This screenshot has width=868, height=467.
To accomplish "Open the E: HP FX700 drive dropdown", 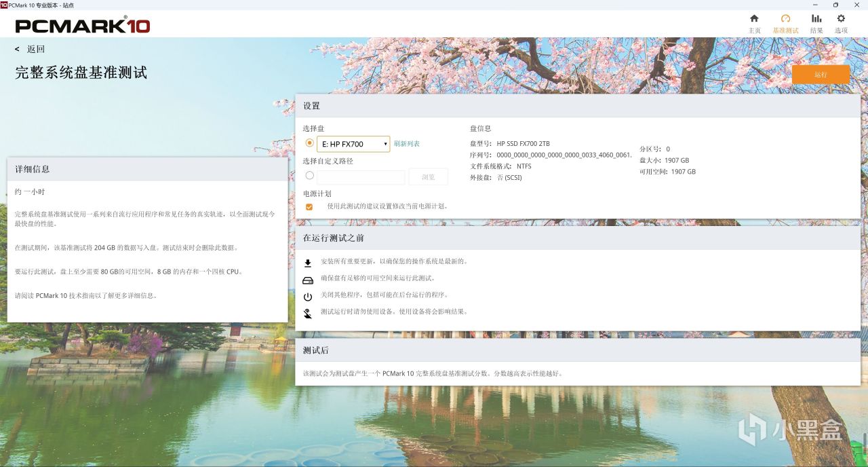I will click(353, 144).
